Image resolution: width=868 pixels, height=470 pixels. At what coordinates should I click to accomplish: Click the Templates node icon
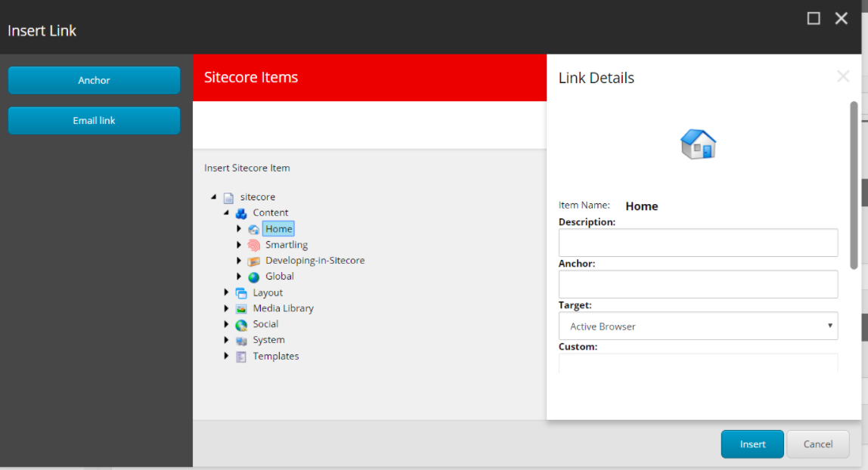pyautogui.click(x=241, y=357)
